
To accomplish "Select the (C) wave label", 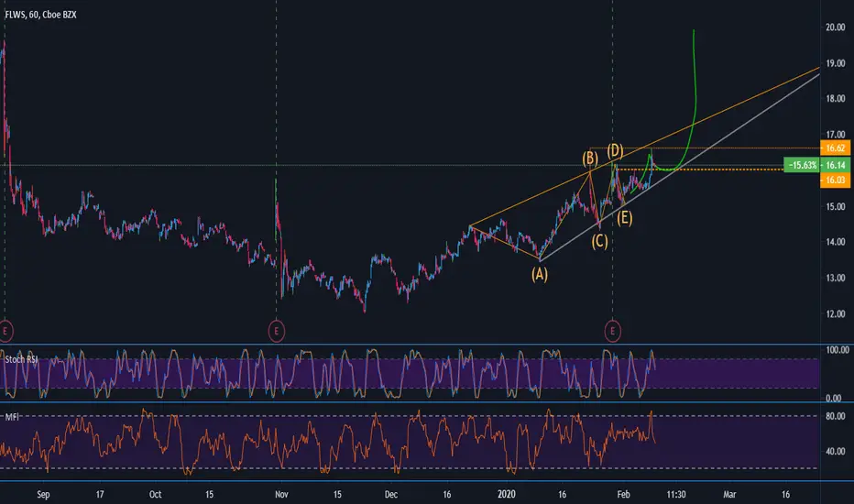I will click(x=599, y=241).
